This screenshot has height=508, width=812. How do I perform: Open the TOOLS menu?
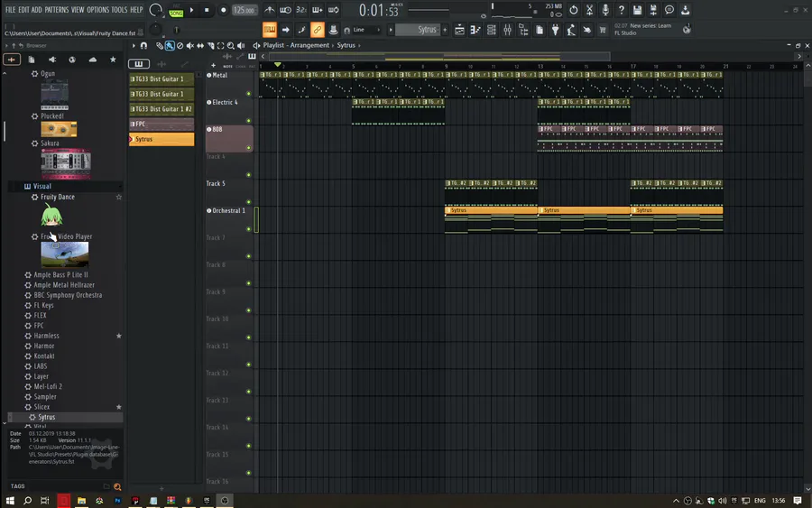(x=119, y=10)
